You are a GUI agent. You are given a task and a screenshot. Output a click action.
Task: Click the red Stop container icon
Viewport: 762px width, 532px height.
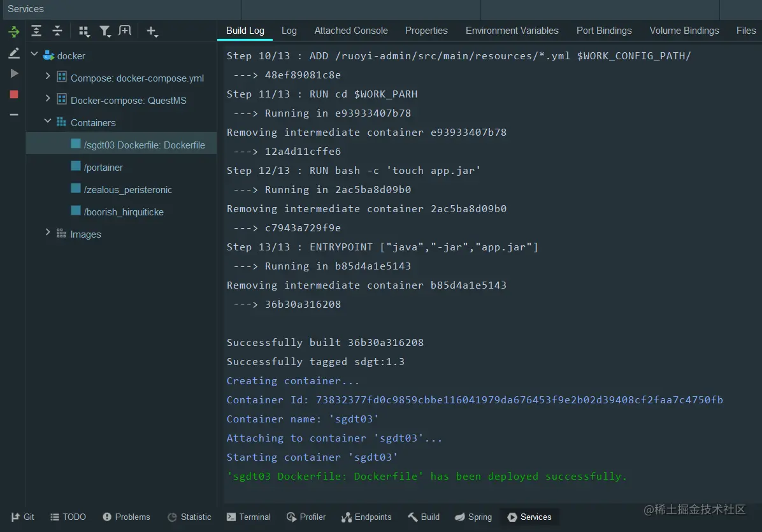coord(14,94)
